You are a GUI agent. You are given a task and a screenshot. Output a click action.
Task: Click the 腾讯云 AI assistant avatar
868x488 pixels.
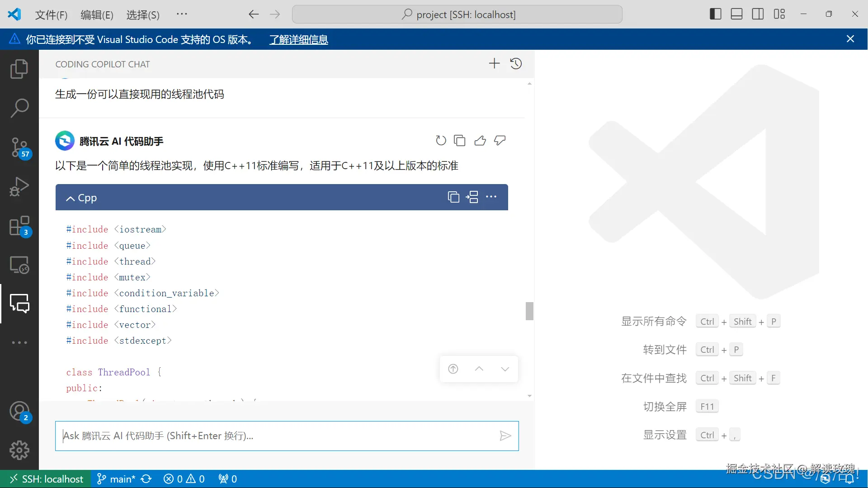(x=65, y=141)
